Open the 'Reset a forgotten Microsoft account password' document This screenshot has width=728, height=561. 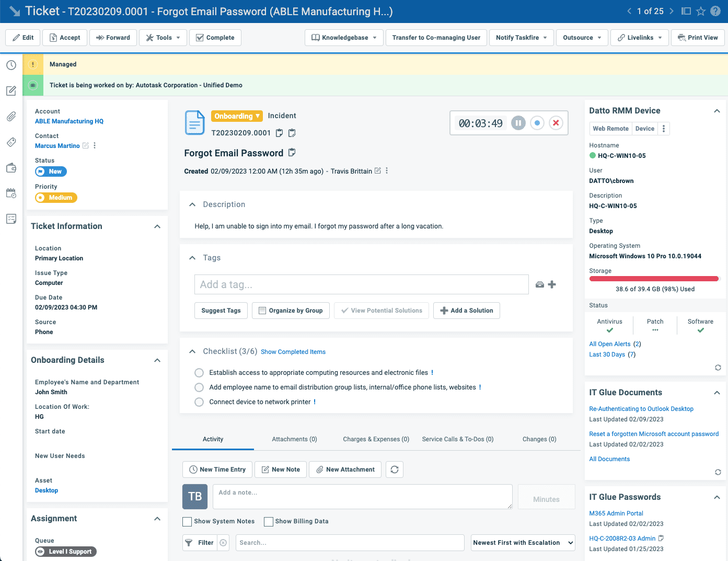coord(654,433)
